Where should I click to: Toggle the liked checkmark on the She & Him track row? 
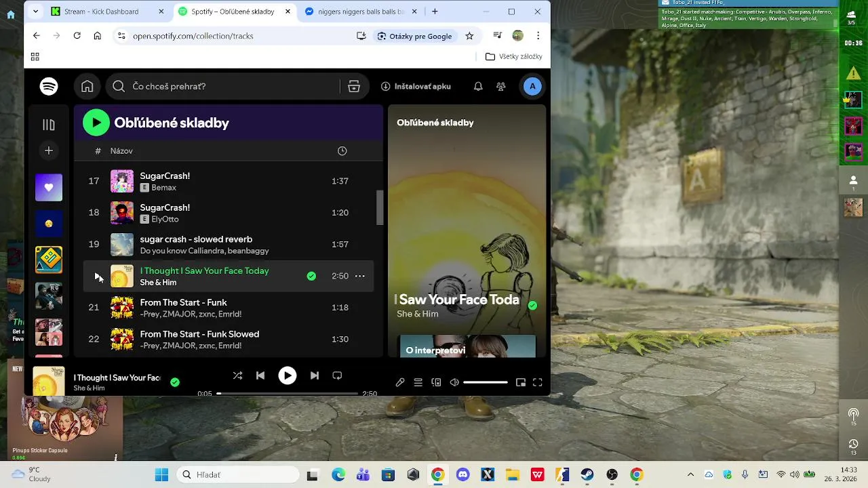click(311, 276)
